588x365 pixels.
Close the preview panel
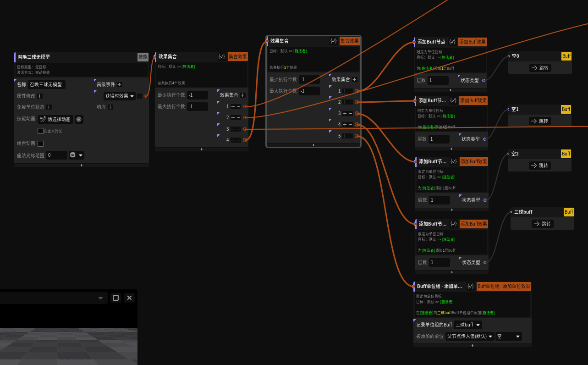pyautogui.click(x=129, y=298)
